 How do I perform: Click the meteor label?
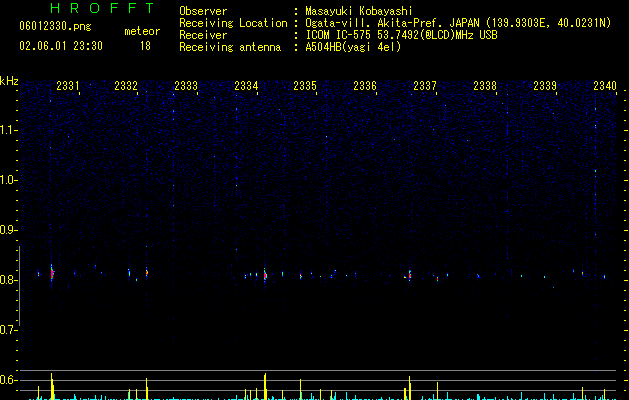tap(142, 31)
